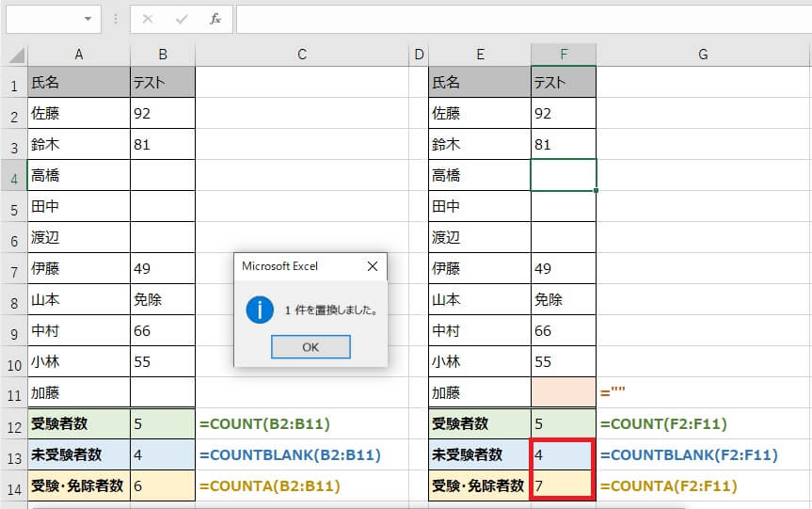Click cell F14 showing value 7

563,485
